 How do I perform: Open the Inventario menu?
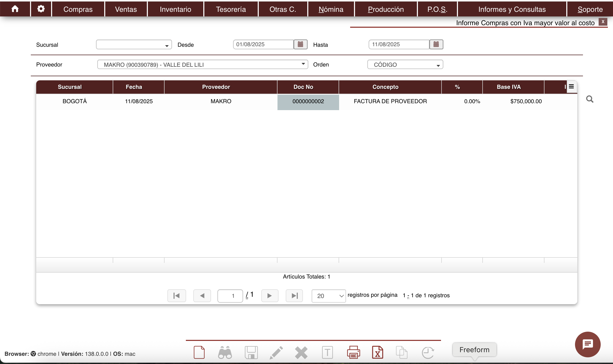click(175, 9)
